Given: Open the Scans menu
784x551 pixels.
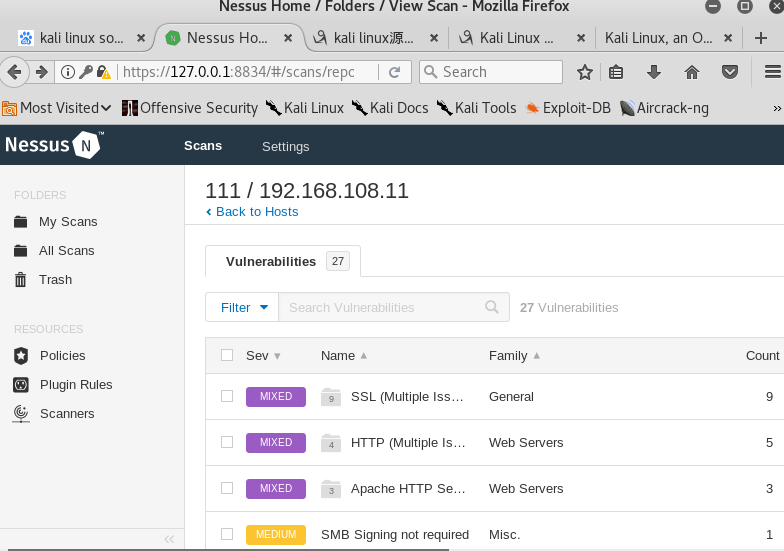Looking at the screenshot, I should [203, 146].
